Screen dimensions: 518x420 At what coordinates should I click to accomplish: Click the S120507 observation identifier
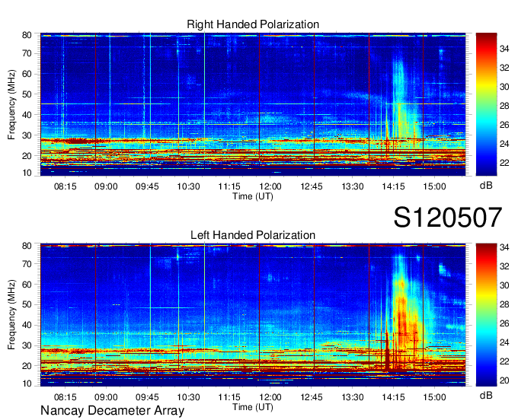tap(448, 217)
